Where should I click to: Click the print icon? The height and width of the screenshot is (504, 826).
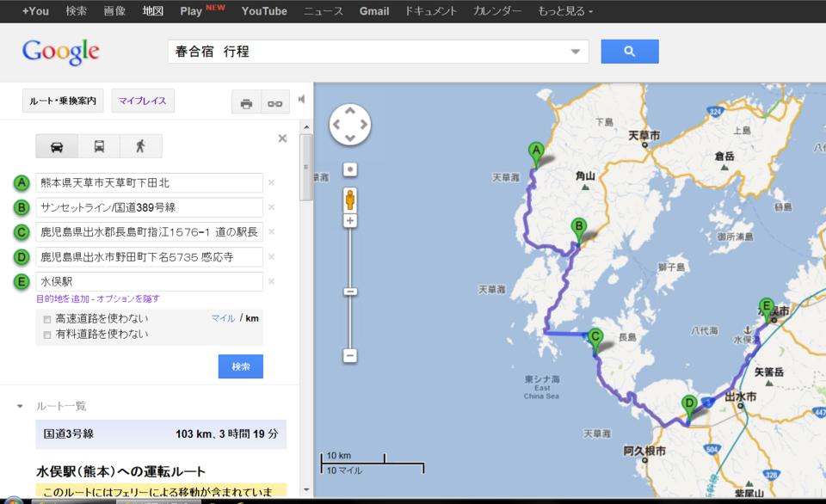pyautogui.click(x=246, y=104)
